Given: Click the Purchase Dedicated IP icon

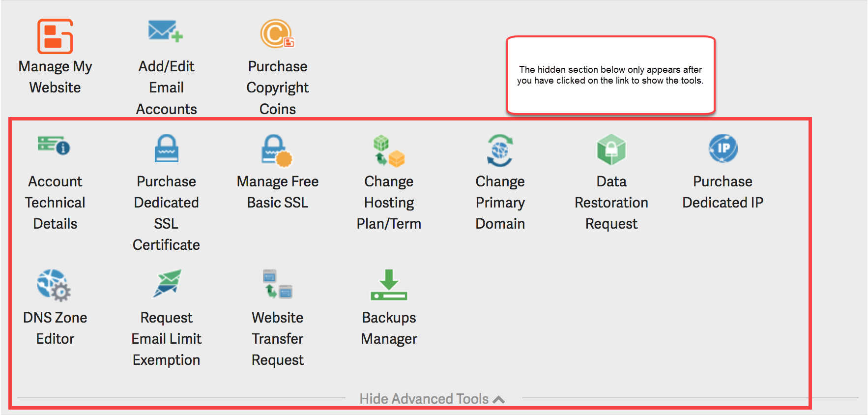Looking at the screenshot, I should click(x=723, y=148).
